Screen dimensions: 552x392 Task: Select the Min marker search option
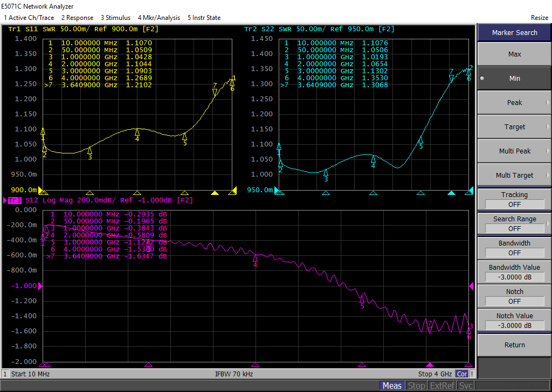[514, 79]
